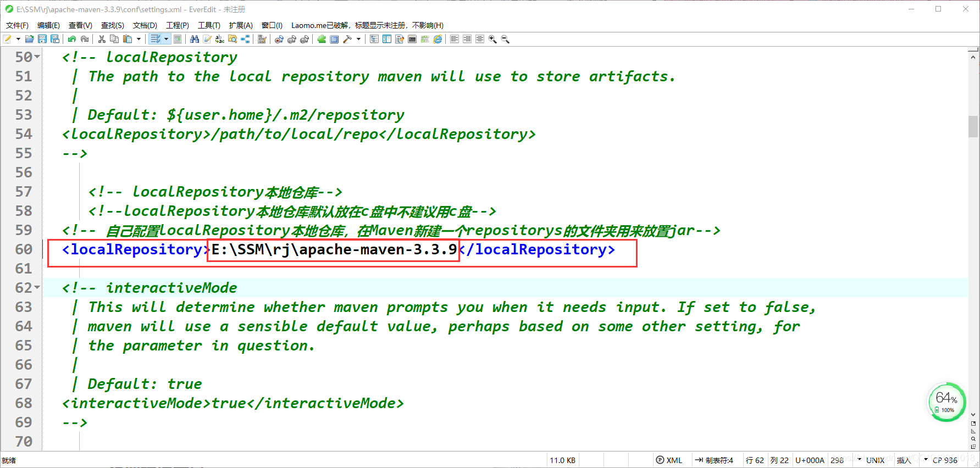The width and height of the screenshot is (980, 468).
Task: Toggle the command output window icon
Action: [412, 39]
